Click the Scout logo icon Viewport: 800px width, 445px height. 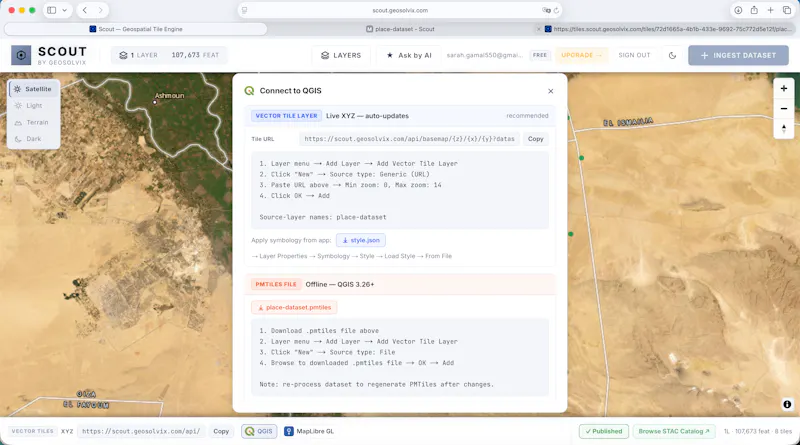pos(21,55)
